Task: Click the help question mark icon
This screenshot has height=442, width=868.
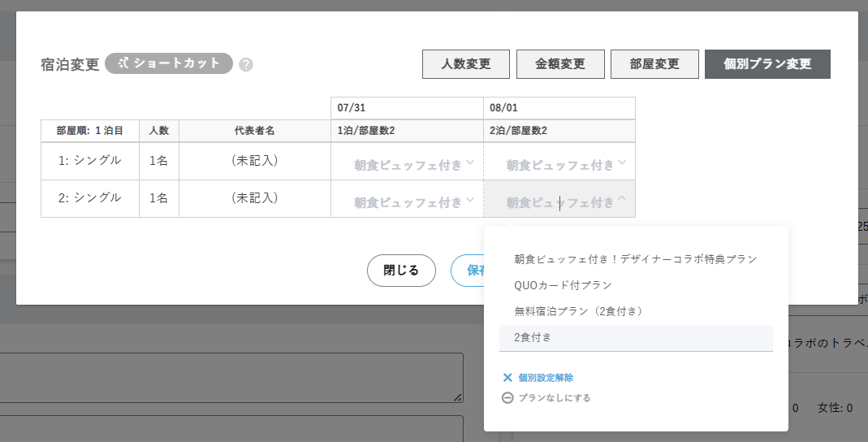Action: (246, 65)
